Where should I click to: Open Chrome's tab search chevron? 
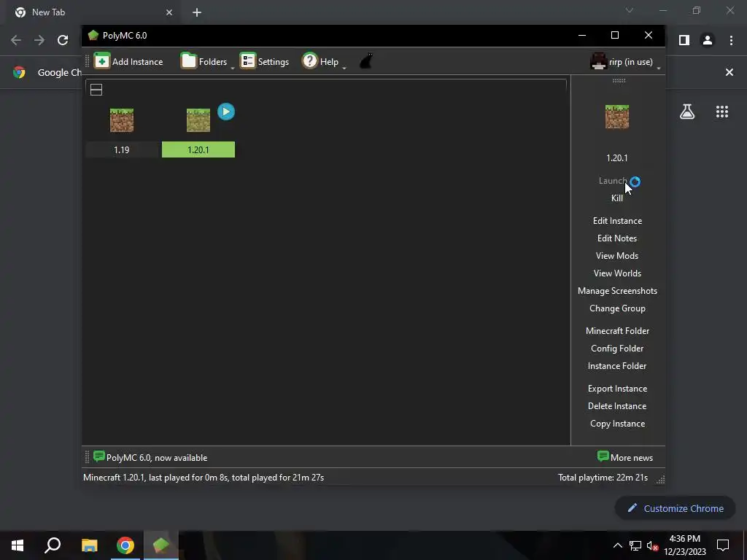[x=630, y=10]
